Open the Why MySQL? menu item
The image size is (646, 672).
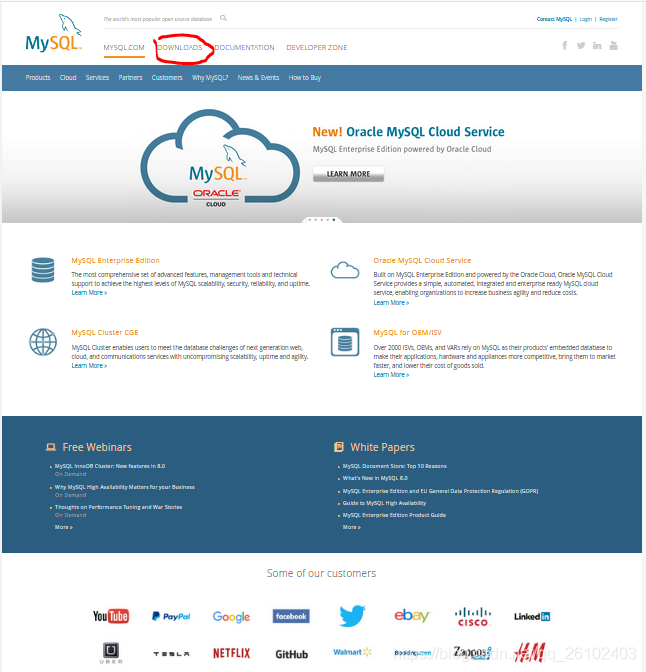(x=210, y=78)
